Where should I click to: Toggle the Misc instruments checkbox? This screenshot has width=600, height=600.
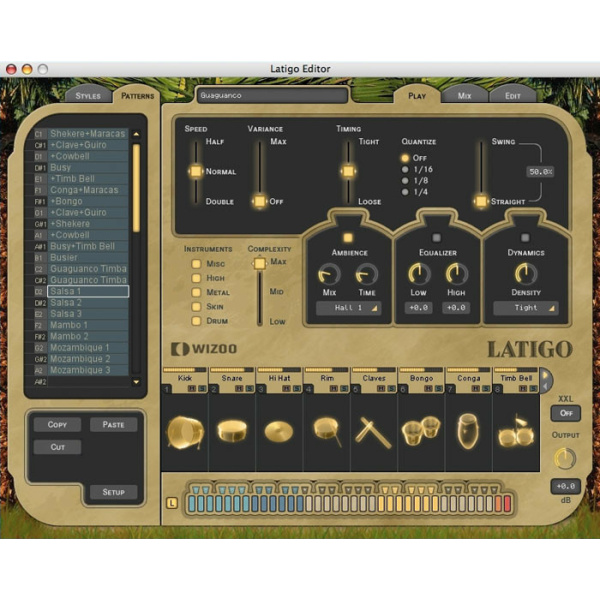(196, 264)
